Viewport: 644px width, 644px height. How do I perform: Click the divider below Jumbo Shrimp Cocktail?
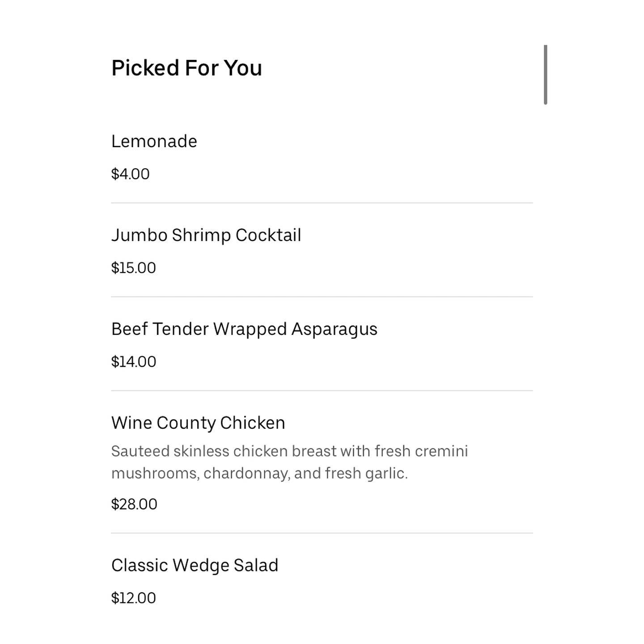322,297
